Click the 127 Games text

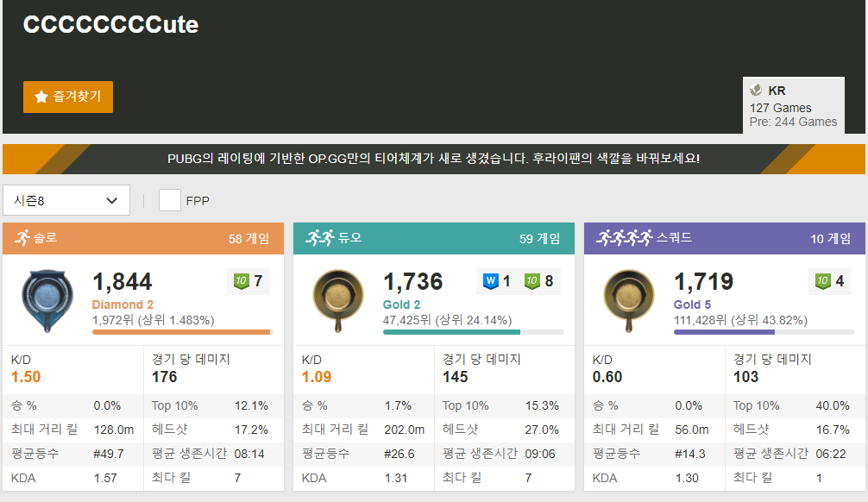pos(781,108)
